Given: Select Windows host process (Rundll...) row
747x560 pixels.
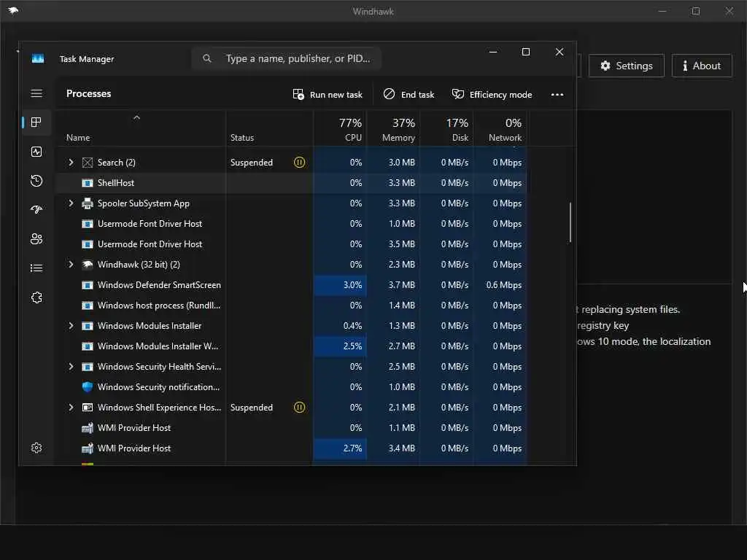Looking at the screenshot, I should [292, 306].
